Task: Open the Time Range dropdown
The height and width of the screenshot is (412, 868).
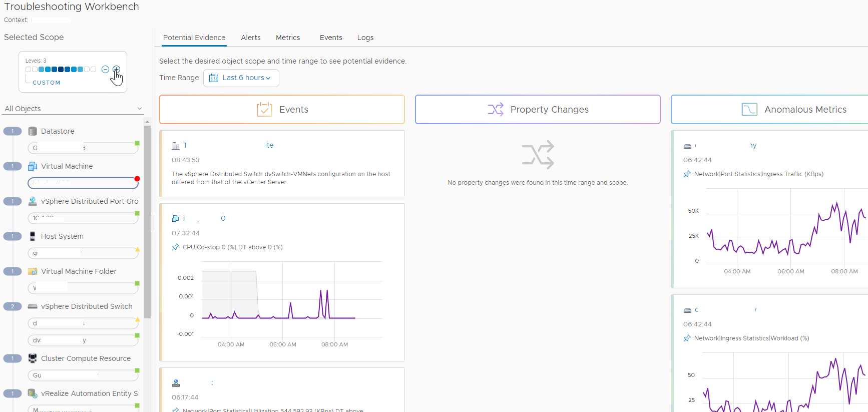Action: click(241, 78)
